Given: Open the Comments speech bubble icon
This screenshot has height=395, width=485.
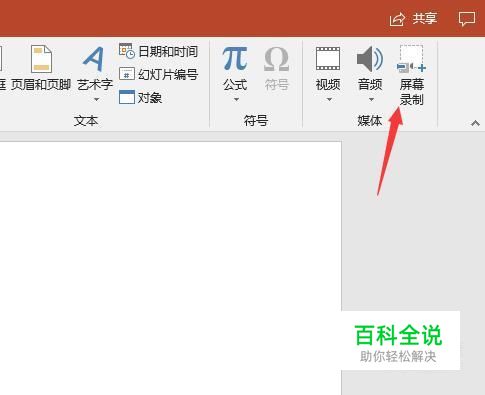Looking at the screenshot, I should [467, 19].
